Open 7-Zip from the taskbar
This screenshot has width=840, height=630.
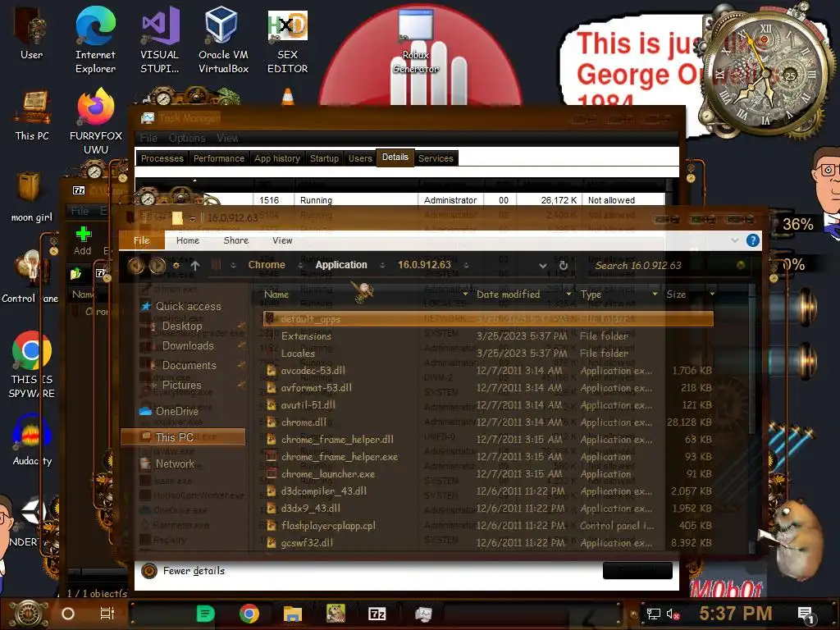(x=377, y=614)
